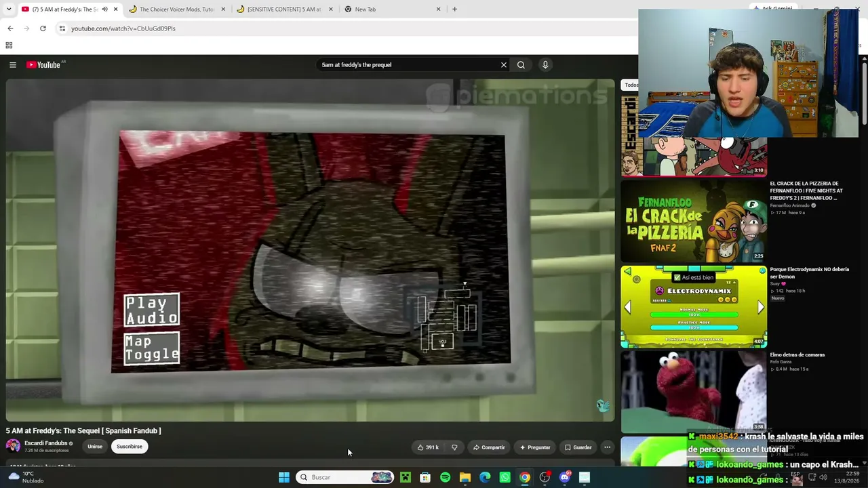Screen dimensions: 868x488
Task: Click the taskbar 'Buscar' search box
Action: point(345,477)
